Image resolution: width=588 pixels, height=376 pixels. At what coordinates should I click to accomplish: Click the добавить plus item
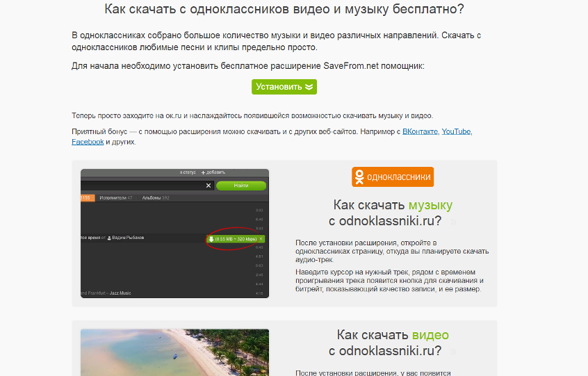click(x=213, y=172)
